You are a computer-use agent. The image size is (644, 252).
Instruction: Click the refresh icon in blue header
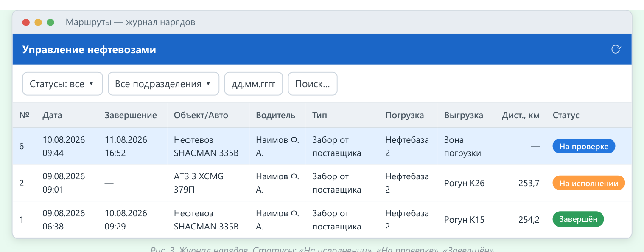[x=616, y=49]
